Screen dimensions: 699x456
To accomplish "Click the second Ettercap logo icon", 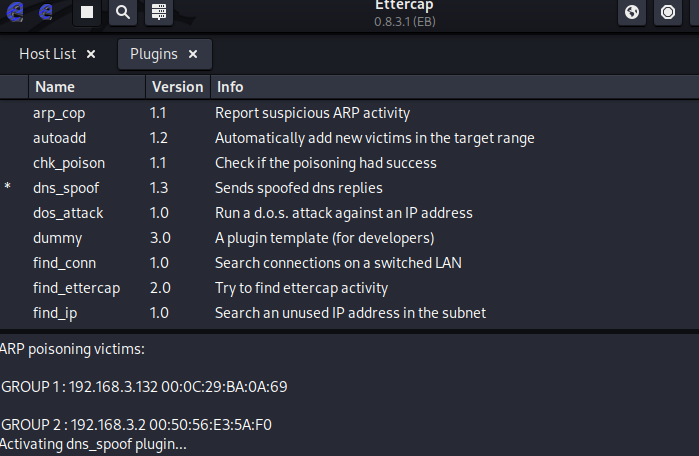I will tap(46, 12).
